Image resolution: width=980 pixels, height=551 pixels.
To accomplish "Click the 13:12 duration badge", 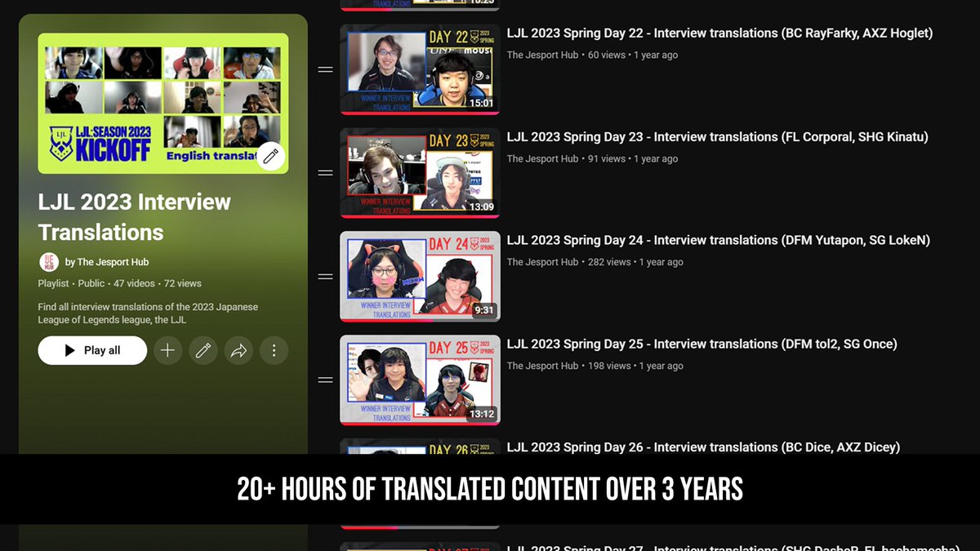I will 481,414.
